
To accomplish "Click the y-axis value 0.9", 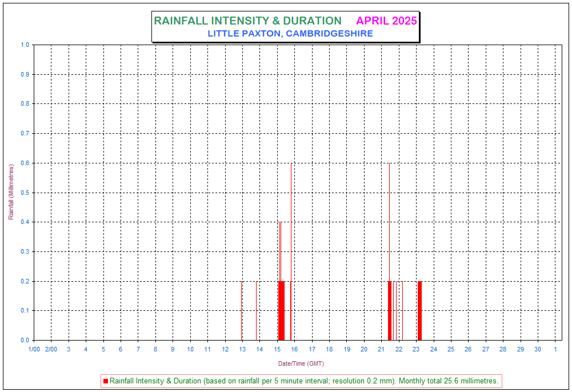I will pyautogui.click(x=25, y=74).
